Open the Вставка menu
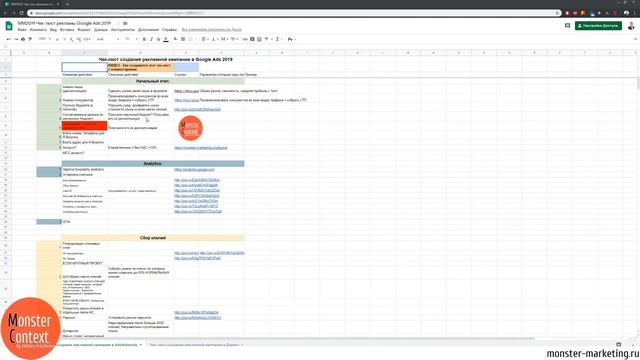 (x=67, y=30)
